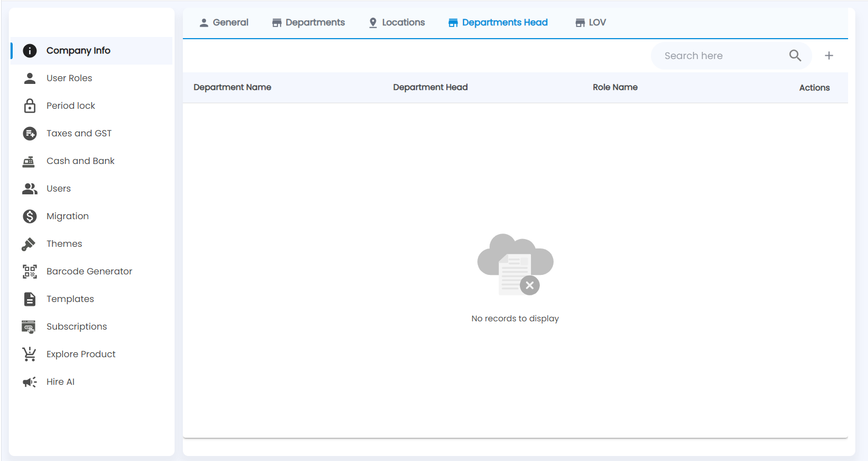The width and height of the screenshot is (868, 461).
Task: Click the Barcode Generator QR icon
Action: (30, 272)
